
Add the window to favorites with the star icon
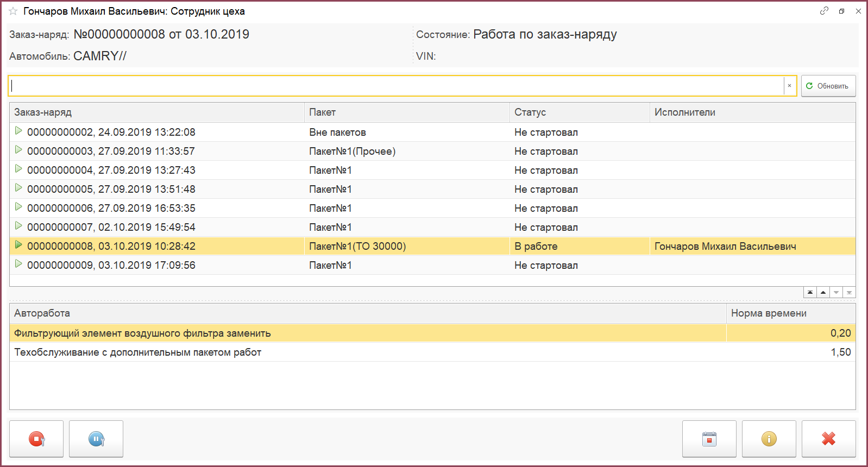click(13, 11)
